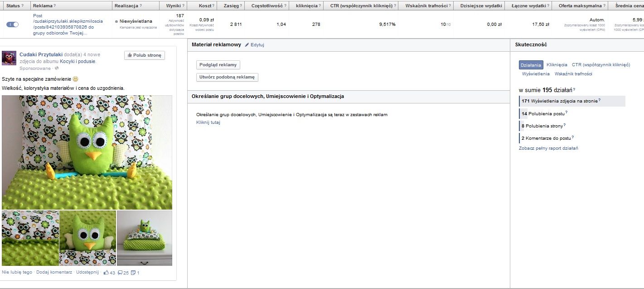Click help mark beside Polubienia strony
The image size is (644, 289).
[x=564, y=125]
